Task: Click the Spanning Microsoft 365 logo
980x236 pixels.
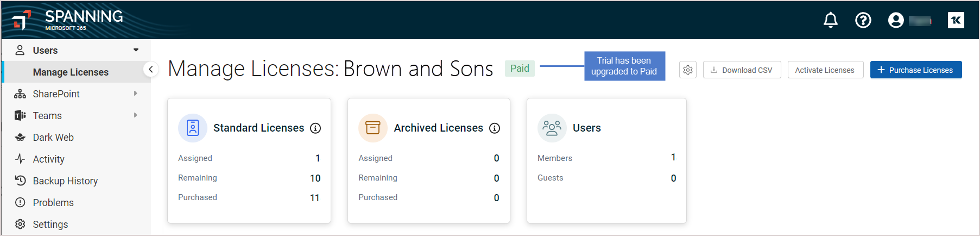Action: point(68,20)
